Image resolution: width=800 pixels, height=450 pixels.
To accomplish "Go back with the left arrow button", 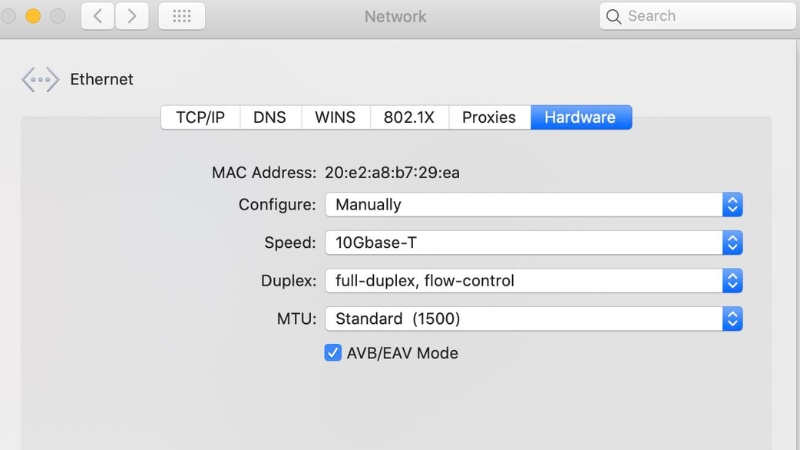I will tap(97, 16).
